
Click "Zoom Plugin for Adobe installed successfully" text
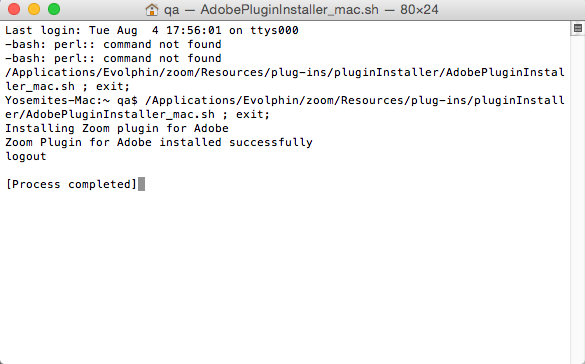pos(159,142)
